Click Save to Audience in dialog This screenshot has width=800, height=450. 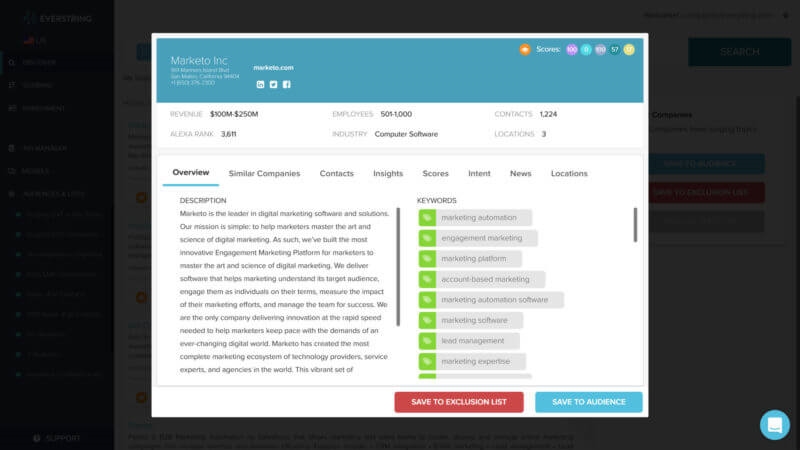point(589,402)
